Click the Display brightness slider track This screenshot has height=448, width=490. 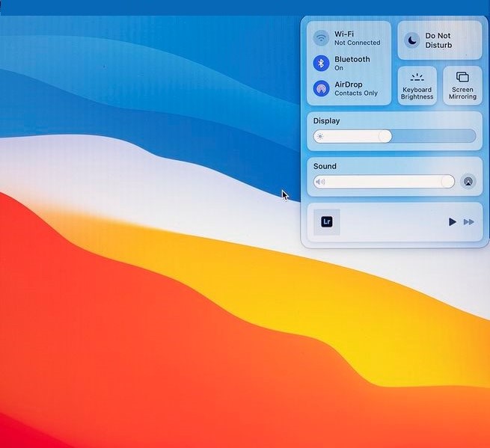(x=395, y=137)
